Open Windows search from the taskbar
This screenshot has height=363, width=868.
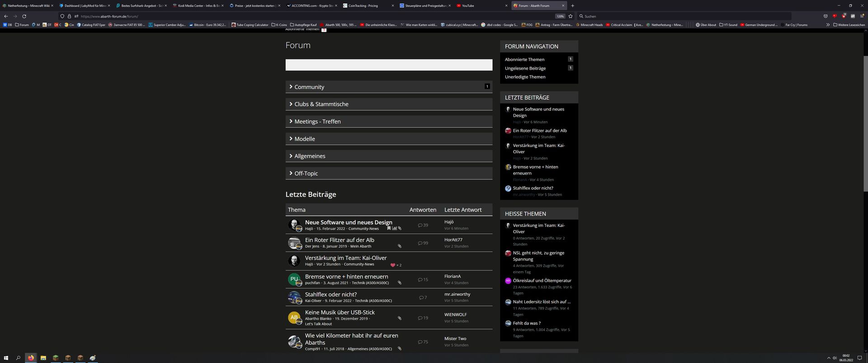click(19, 358)
